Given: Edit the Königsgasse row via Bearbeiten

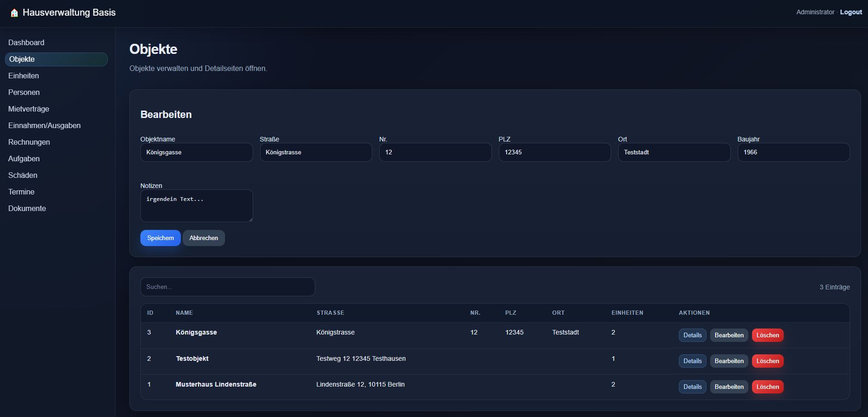Looking at the screenshot, I should click(x=729, y=335).
